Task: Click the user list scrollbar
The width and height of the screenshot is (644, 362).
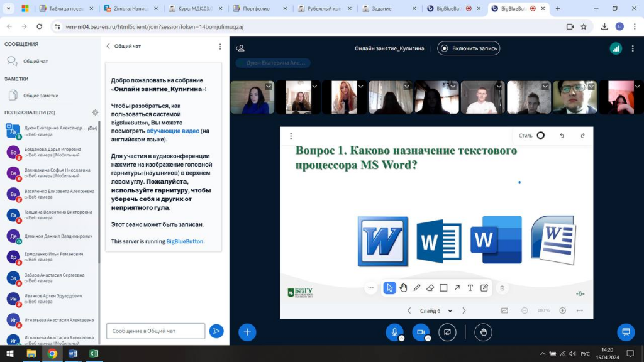Action: tap(99, 193)
